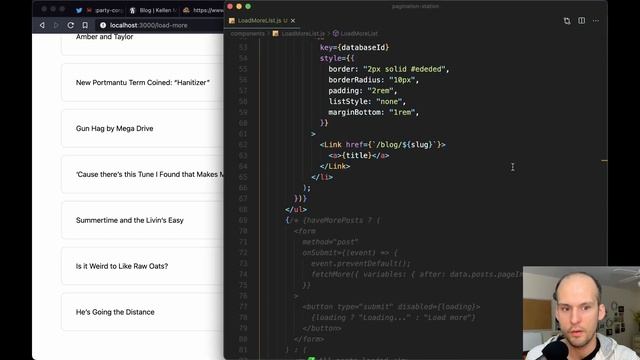640x360 pixels.
Task: Click the Link href blog slug line
Action: tap(382, 145)
